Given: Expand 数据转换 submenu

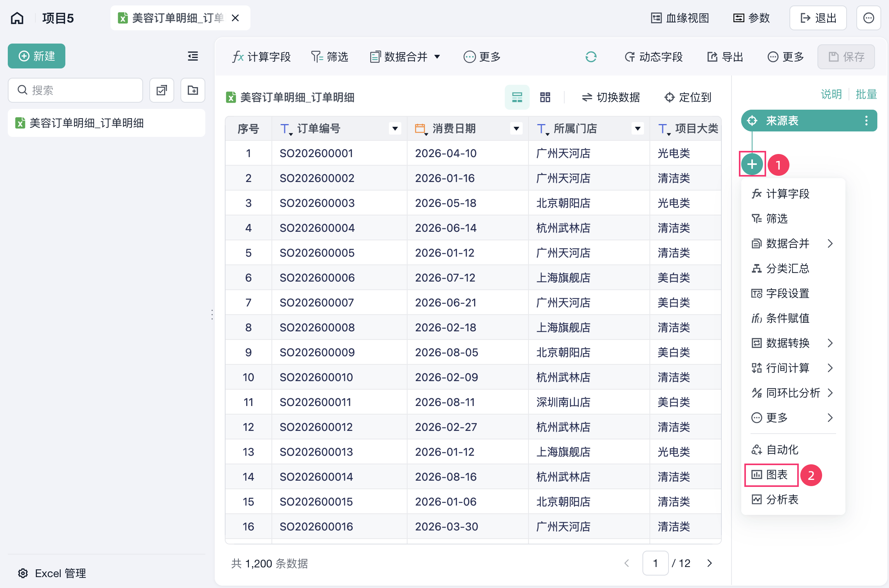Looking at the screenshot, I should (x=793, y=343).
